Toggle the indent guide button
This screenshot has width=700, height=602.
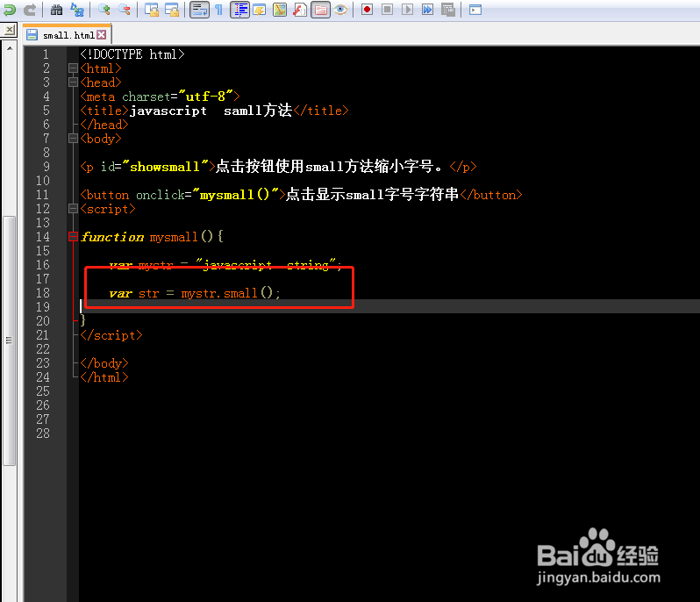239,10
